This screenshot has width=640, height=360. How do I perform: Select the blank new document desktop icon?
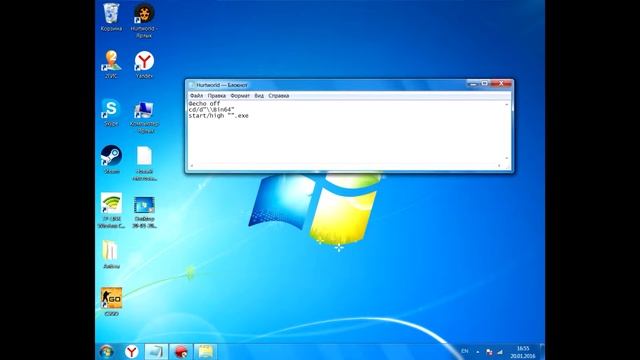click(144, 163)
